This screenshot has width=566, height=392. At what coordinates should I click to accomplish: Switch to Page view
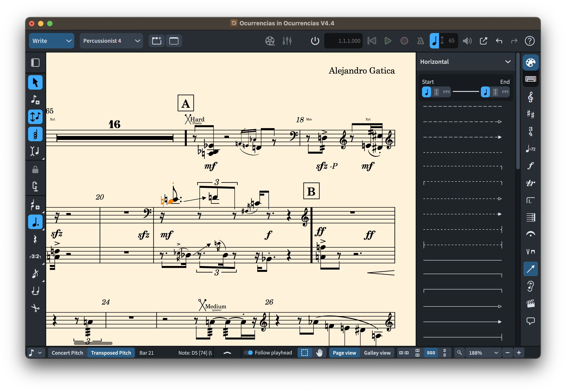coord(344,353)
